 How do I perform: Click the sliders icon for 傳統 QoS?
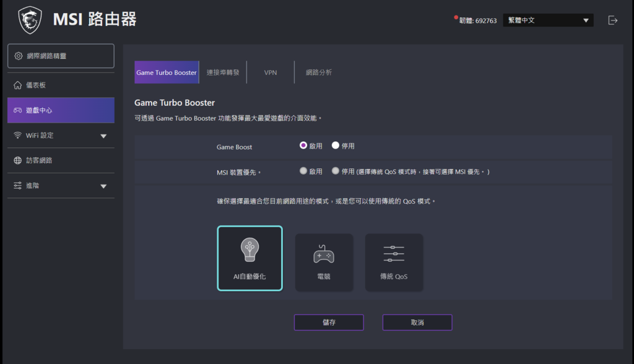394,254
